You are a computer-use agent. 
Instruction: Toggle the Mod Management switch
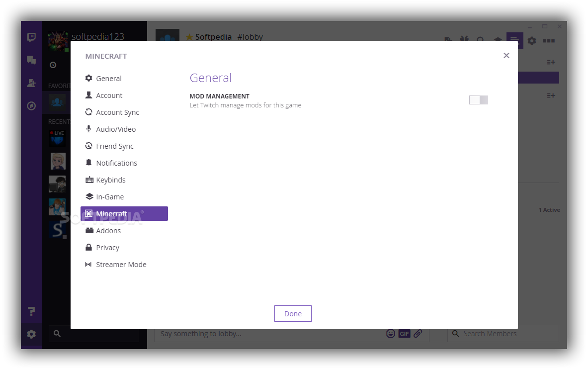coord(479,100)
